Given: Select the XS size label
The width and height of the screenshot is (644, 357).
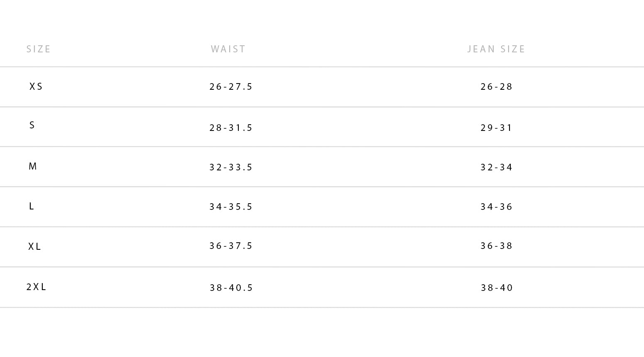Looking at the screenshot, I should click(36, 86).
